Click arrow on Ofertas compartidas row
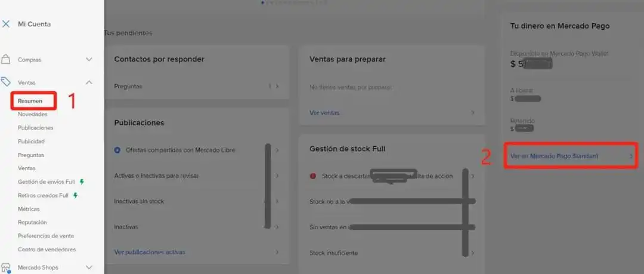 [277, 150]
